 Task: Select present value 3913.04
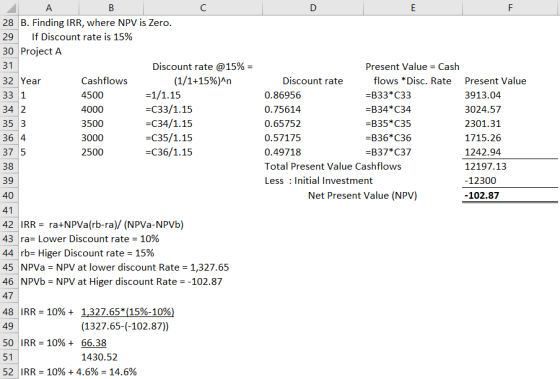click(x=482, y=95)
